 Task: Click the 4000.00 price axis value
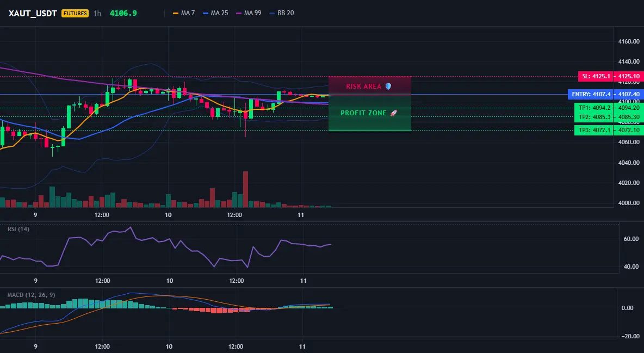click(x=629, y=203)
